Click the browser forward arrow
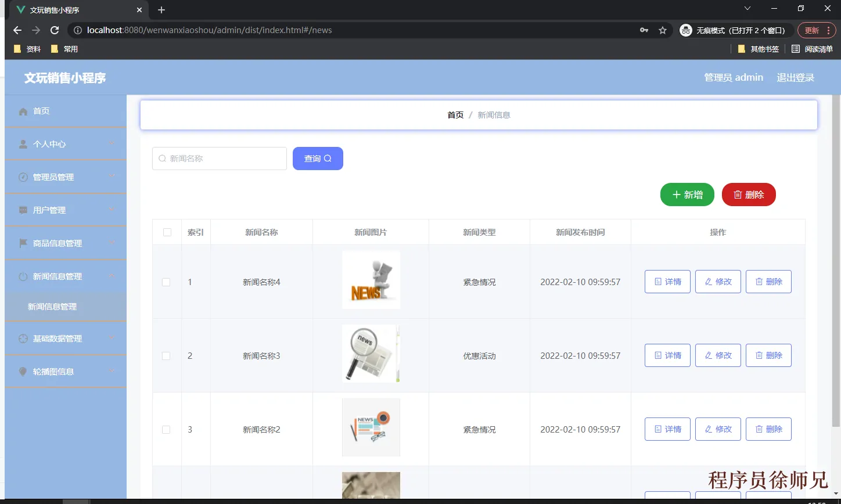The width and height of the screenshot is (841, 504). point(36,30)
